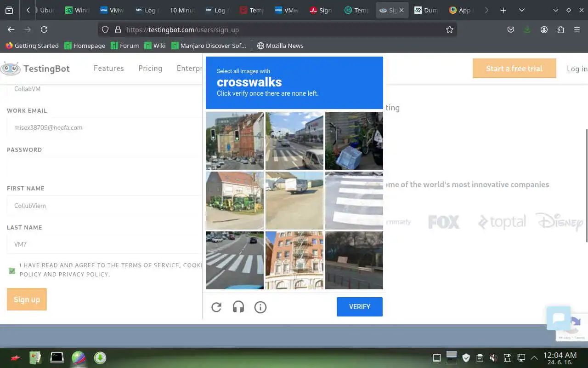The image size is (588, 368).
Task: Switch to the Wind tab
Action: click(77, 10)
